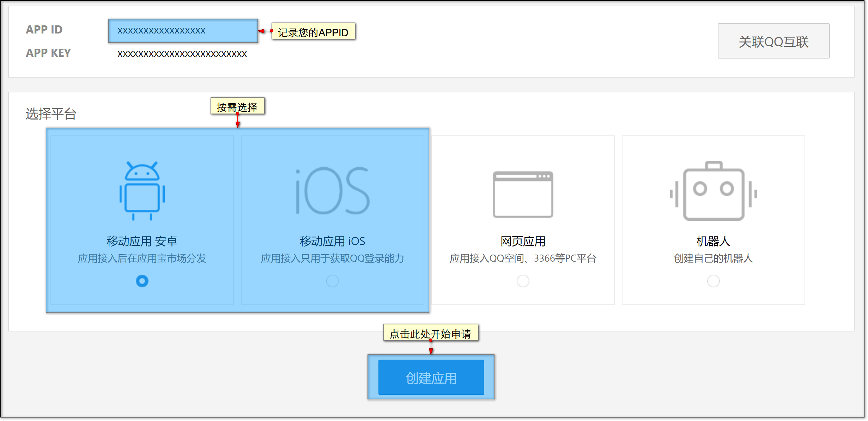Click the 关联QQ互联 button
Image resolution: width=868 pixels, height=421 pixels.
[773, 41]
